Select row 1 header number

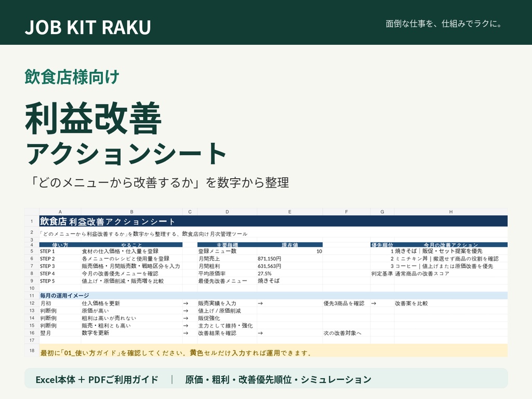(32, 221)
